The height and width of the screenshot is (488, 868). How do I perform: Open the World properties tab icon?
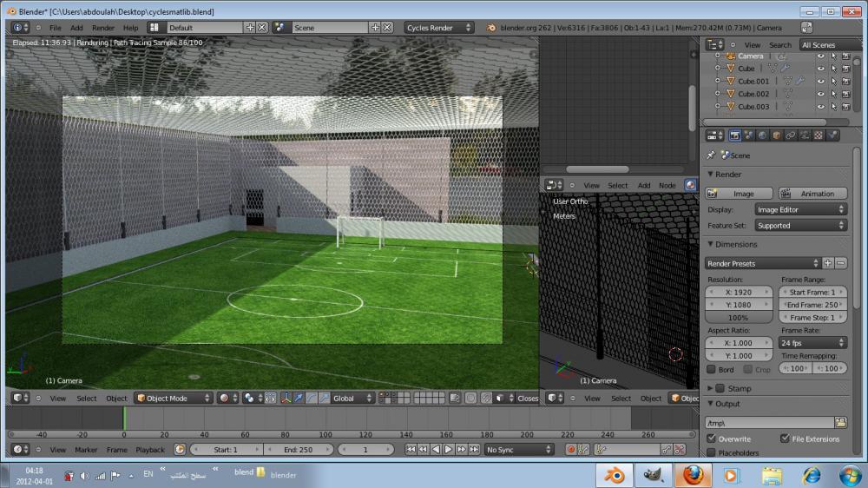point(762,135)
